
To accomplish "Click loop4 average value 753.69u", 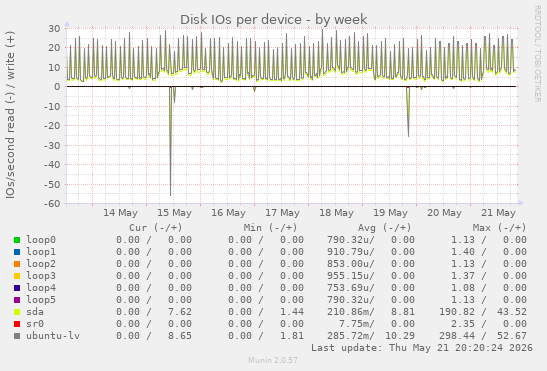I will tap(351, 288).
